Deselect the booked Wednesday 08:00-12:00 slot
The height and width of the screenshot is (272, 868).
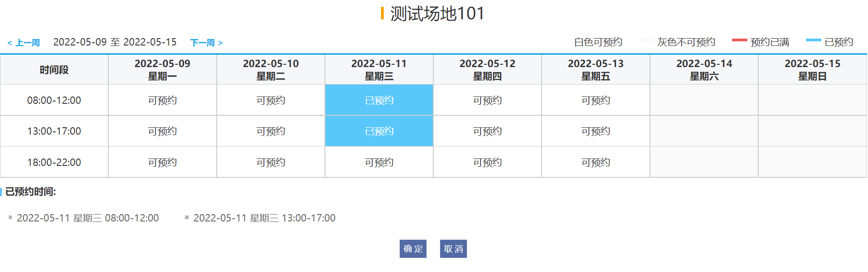click(x=379, y=100)
